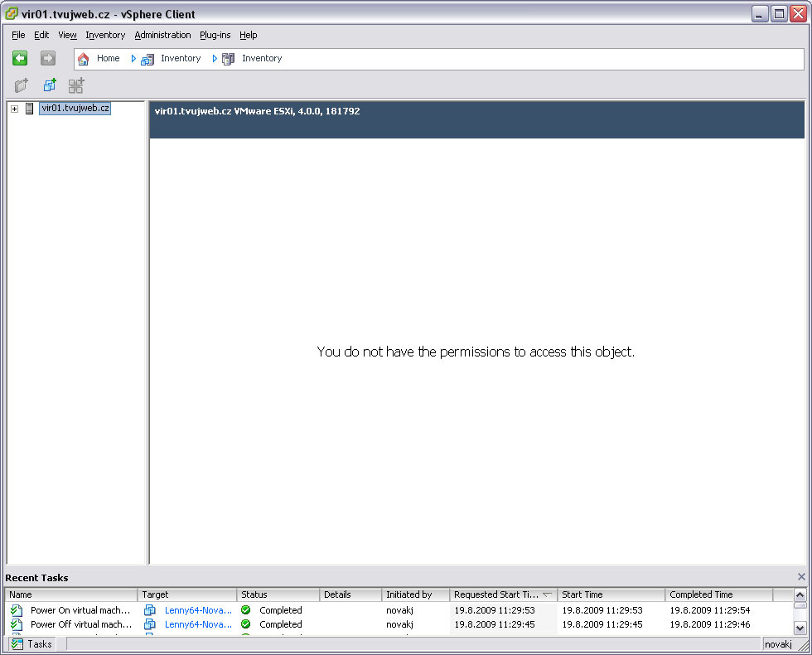Click the New Virtual Machine toolbar icon

coord(49,85)
